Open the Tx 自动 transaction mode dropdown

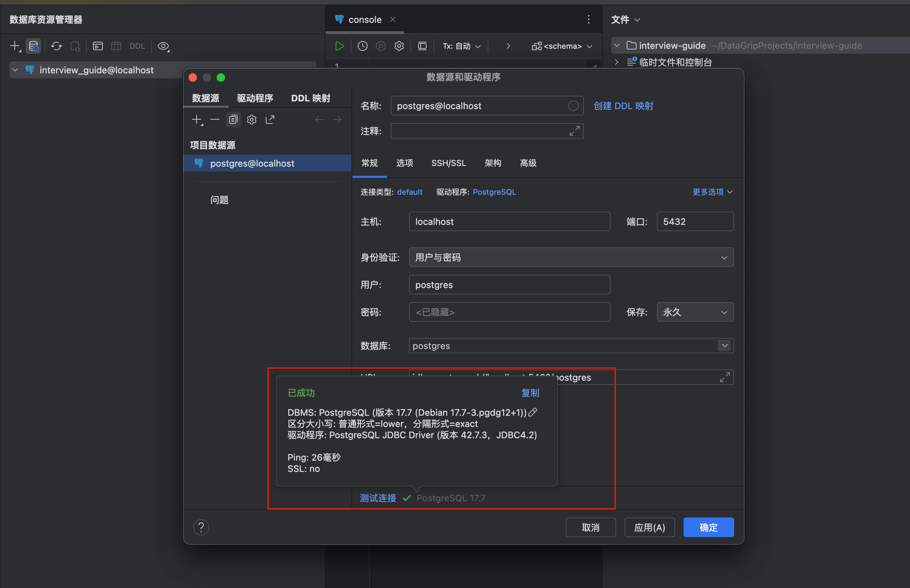coord(461,46)
